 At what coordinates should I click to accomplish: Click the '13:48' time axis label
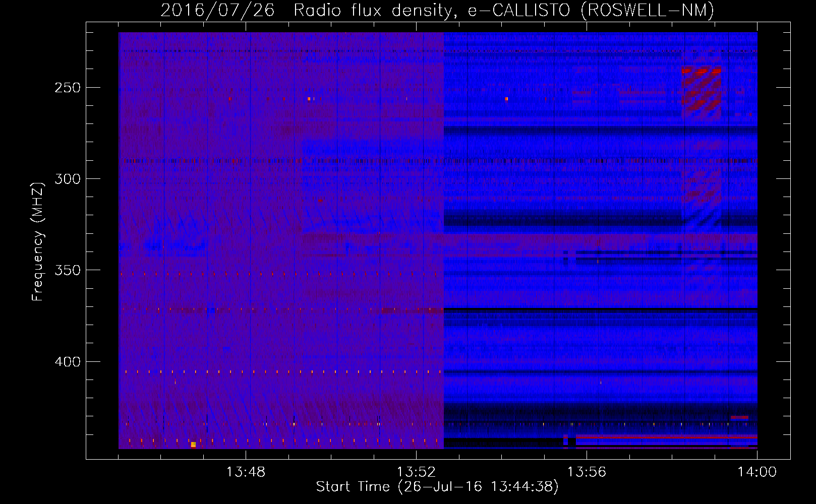tap(246, 472)
